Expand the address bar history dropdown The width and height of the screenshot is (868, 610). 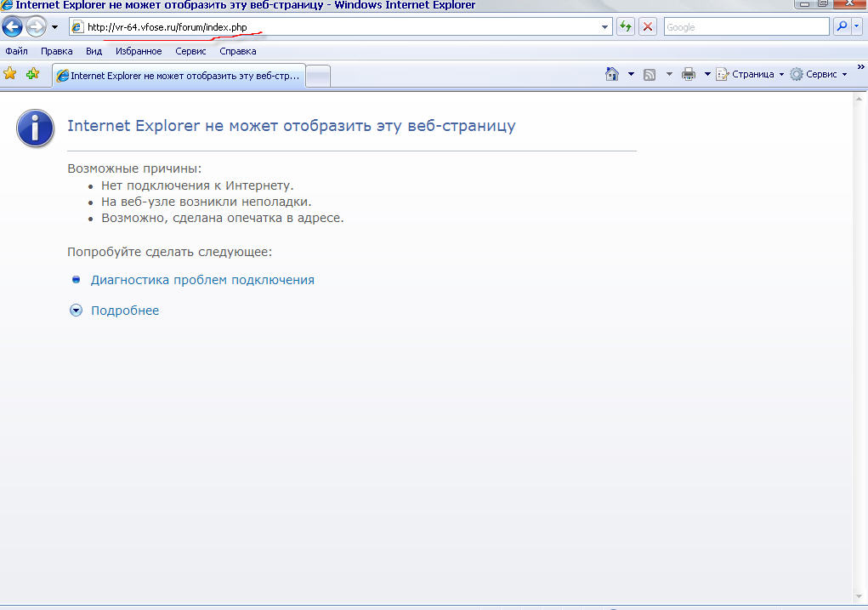tap(605, 27)
